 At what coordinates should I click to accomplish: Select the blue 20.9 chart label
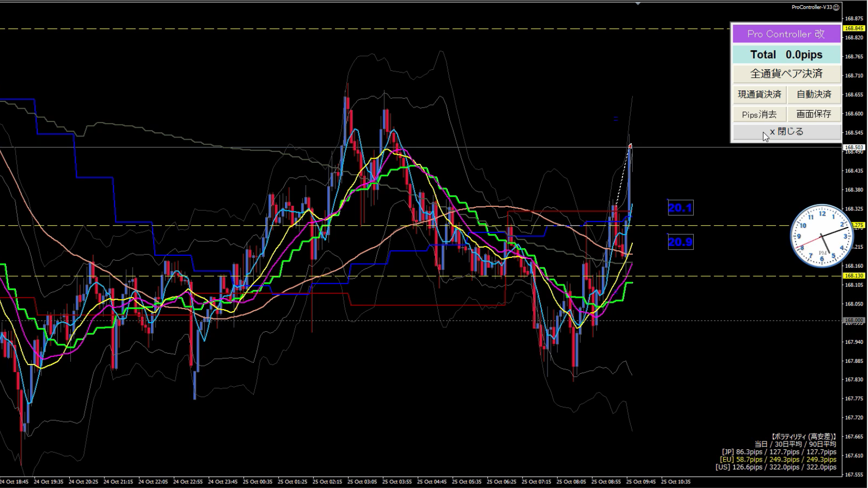[680, 242]
